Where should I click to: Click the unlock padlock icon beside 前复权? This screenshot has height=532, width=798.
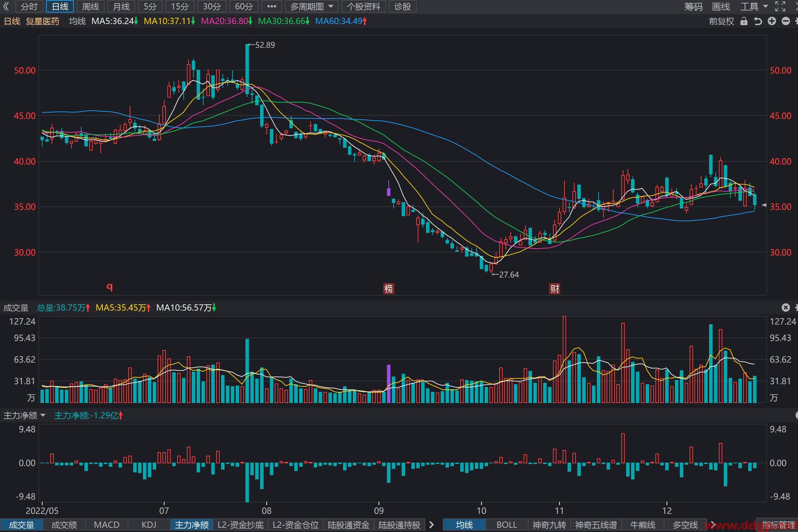click(x=744, y=21)
